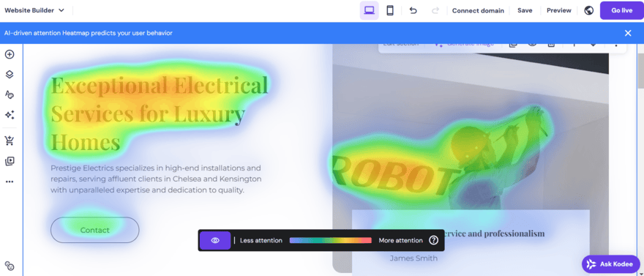Open the media library icon
This screenshot has height=276, width=644.
pos(10,161)
